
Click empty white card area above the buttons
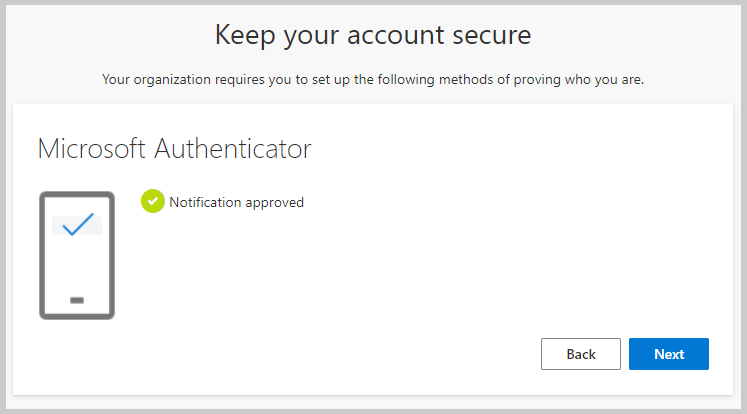429,267
